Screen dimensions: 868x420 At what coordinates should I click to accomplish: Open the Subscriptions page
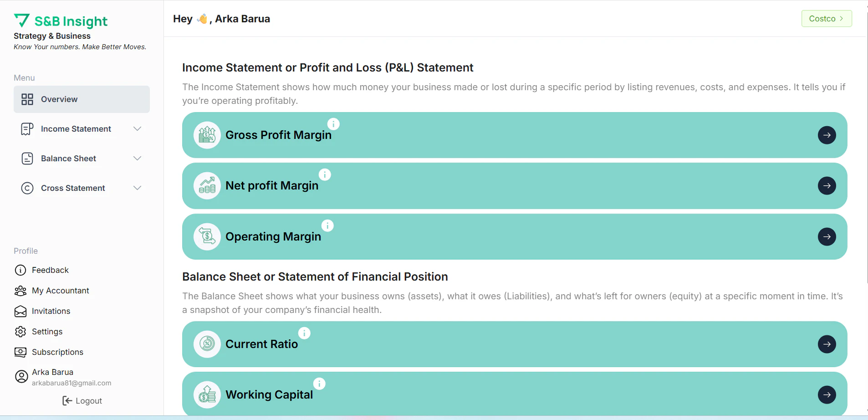[57, 352]
